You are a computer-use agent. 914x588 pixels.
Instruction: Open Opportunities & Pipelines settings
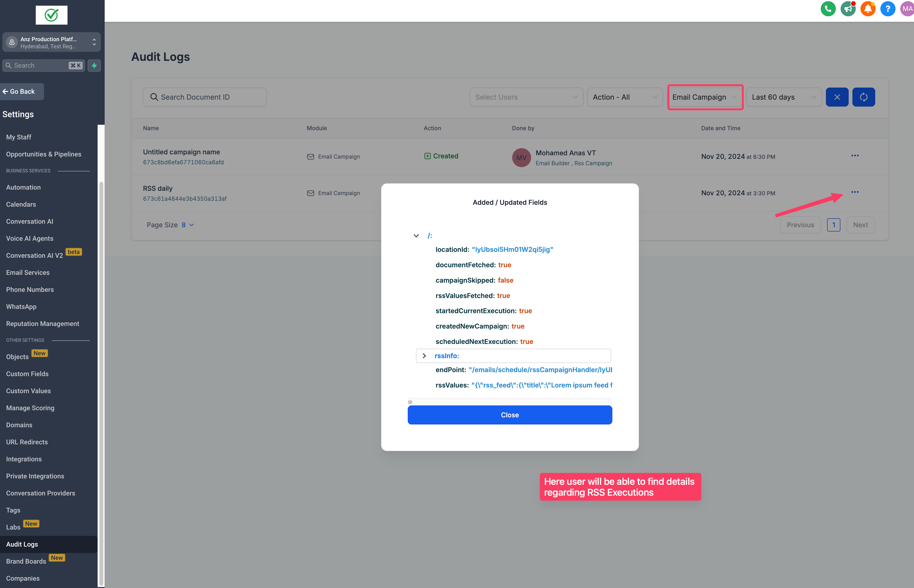coord(44,154)
